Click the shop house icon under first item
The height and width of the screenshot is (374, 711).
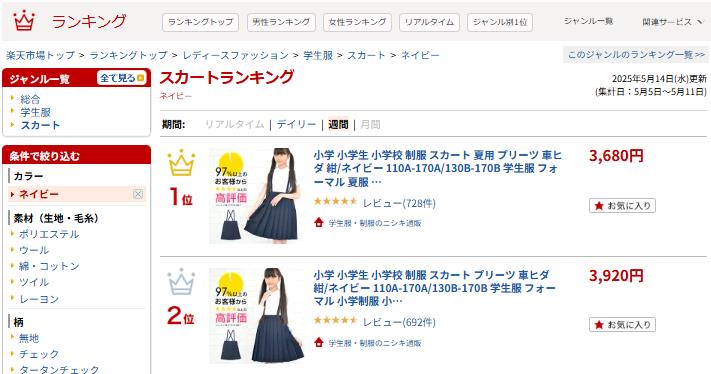pos(319,223)
